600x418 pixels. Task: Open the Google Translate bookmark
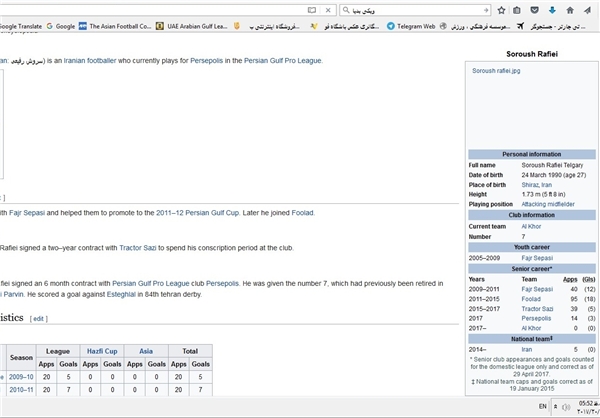tap(21, 26)
